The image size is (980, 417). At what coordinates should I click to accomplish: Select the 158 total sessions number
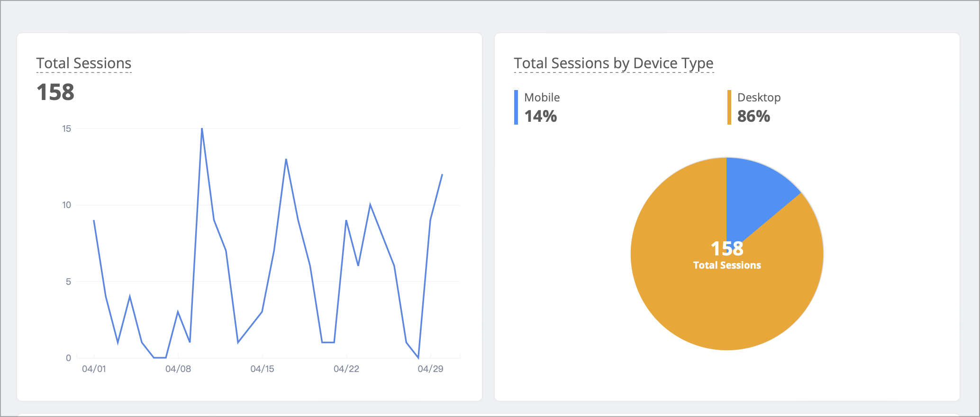(55, 92)
